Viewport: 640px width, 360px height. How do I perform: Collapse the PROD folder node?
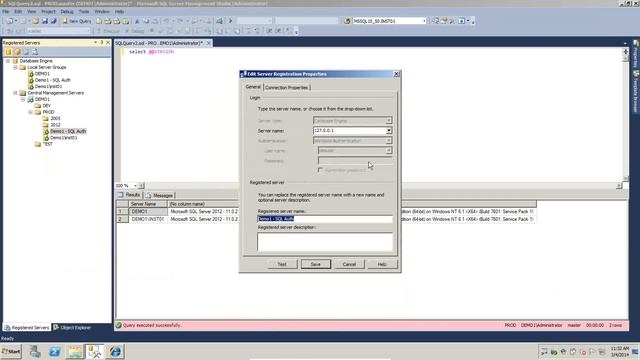(x=31, y=112)
